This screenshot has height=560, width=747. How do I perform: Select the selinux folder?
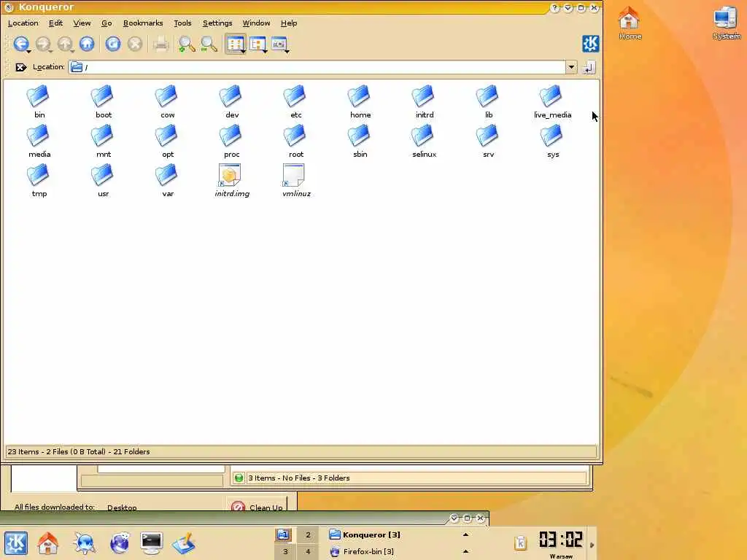pyautogui.click(x=425, y=141)
